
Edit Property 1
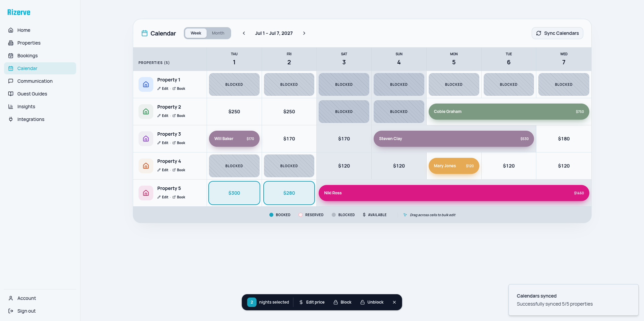pos(163,89)
